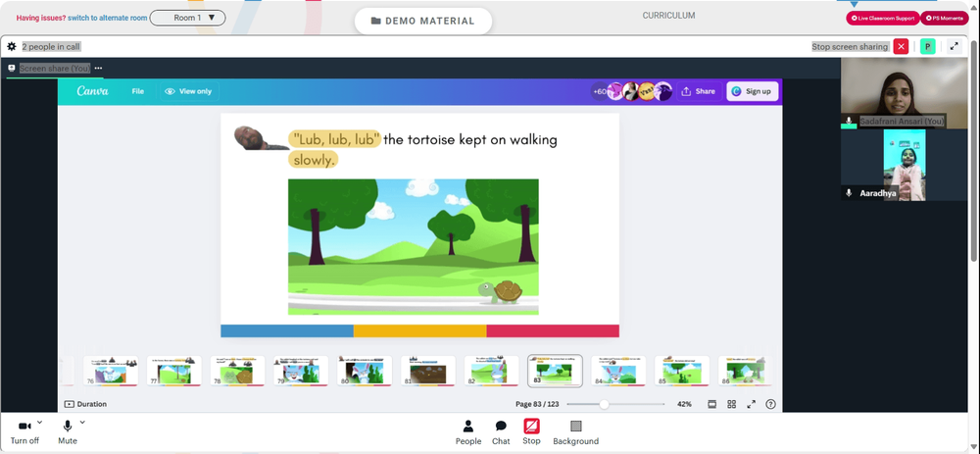Click the View only mode indicator
980x454 pixels.
(188, 91)
